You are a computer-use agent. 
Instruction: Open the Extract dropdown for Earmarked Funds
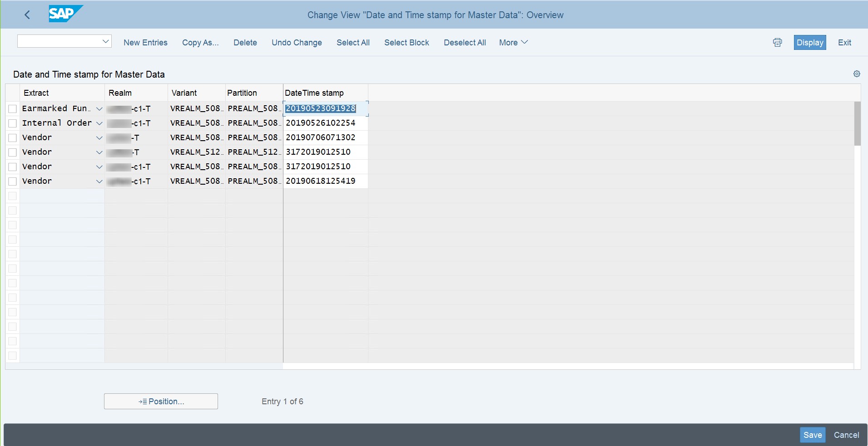99,109
